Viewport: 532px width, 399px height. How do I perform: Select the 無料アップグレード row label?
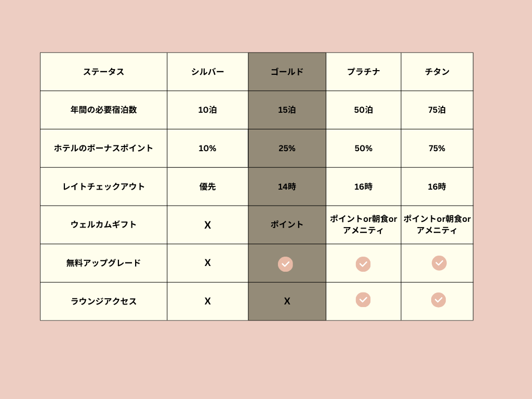coord(103,263)
